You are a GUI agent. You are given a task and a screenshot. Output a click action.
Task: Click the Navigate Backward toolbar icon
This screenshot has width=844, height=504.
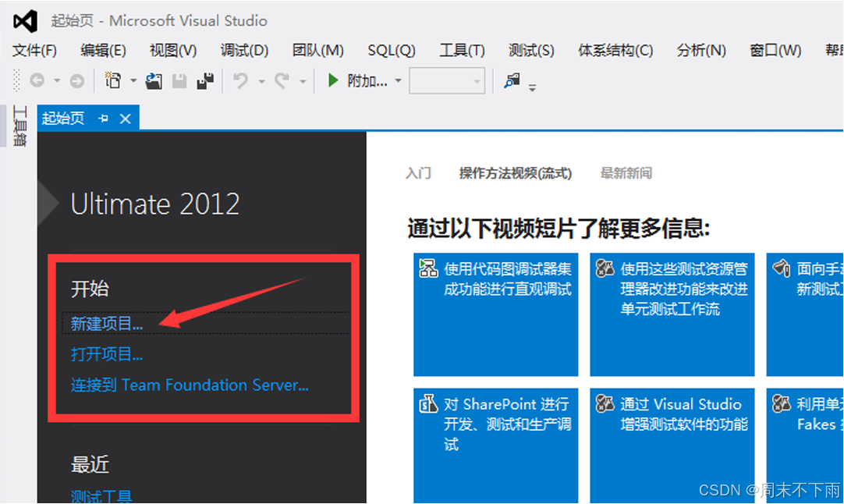tap(37, 81)
